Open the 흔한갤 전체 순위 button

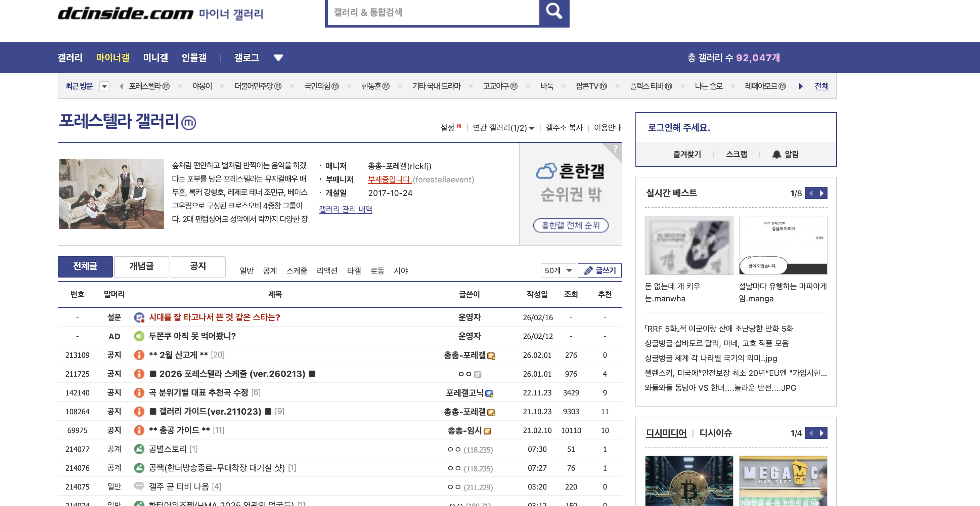pos(570,225)
